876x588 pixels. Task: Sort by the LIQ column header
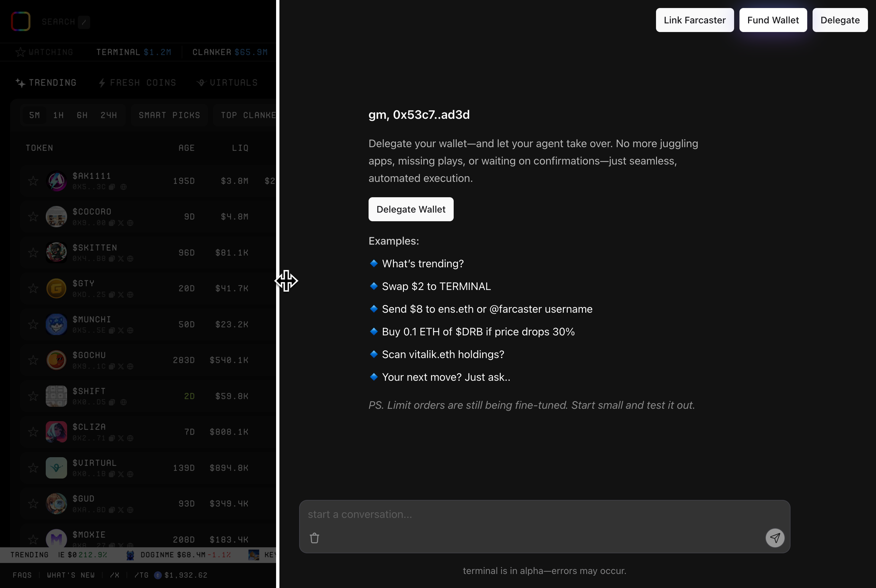(x=240, y=148)
